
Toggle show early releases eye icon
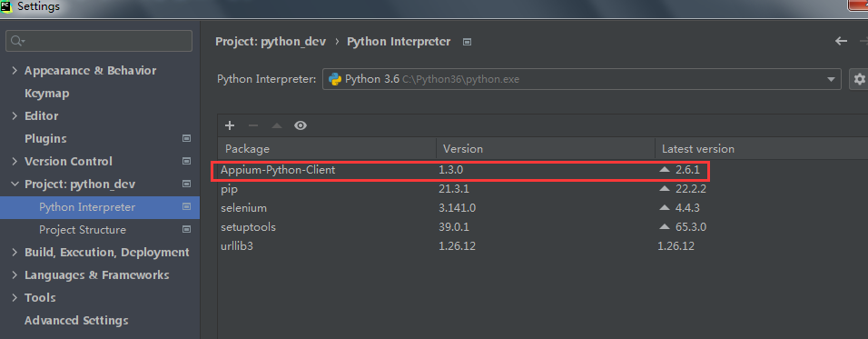point(301,125)
